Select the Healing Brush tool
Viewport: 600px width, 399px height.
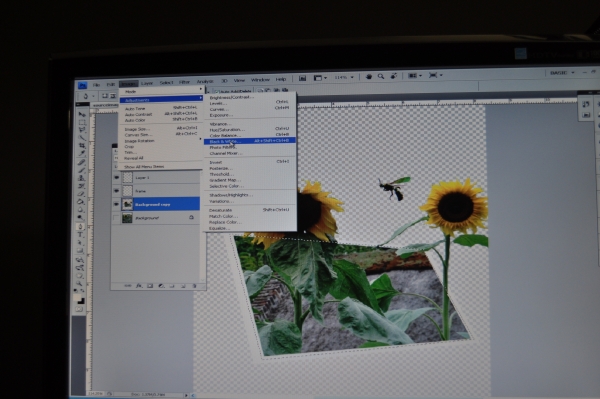click(82, 162)
